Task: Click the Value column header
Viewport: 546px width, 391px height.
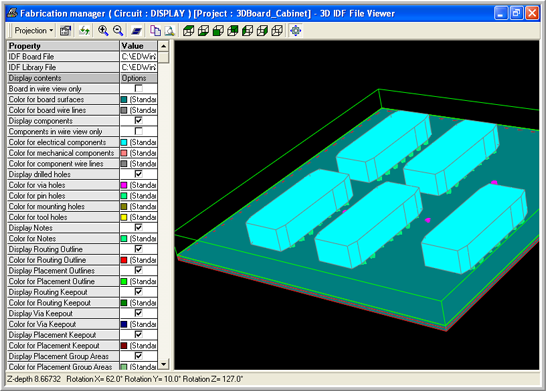Action: (x=139, y=46)
